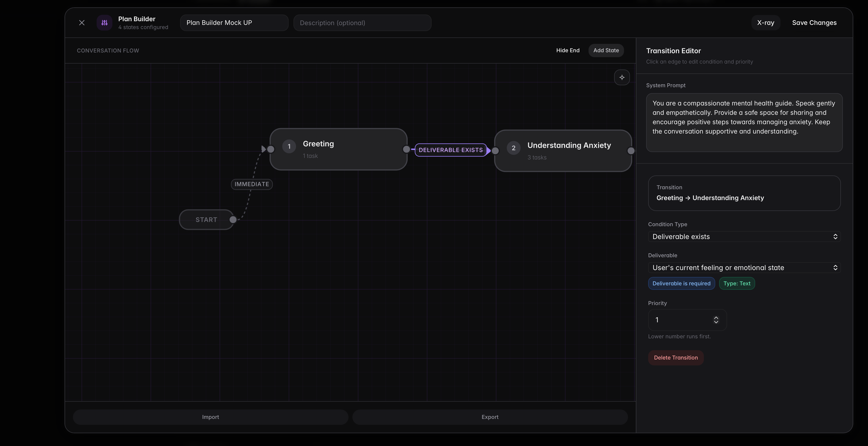Click Delete Transition
The width and height of the screenshot is (868, 446).
pos(676,358)
